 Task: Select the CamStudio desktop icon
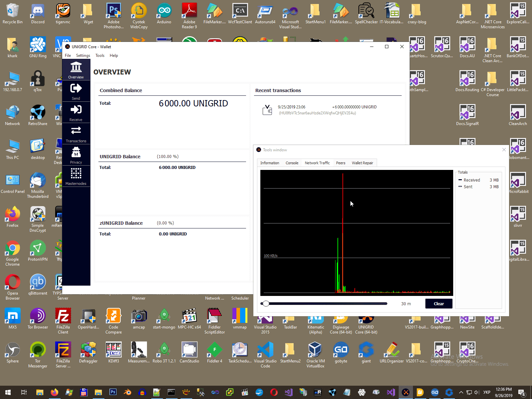[x=190, y=353]
